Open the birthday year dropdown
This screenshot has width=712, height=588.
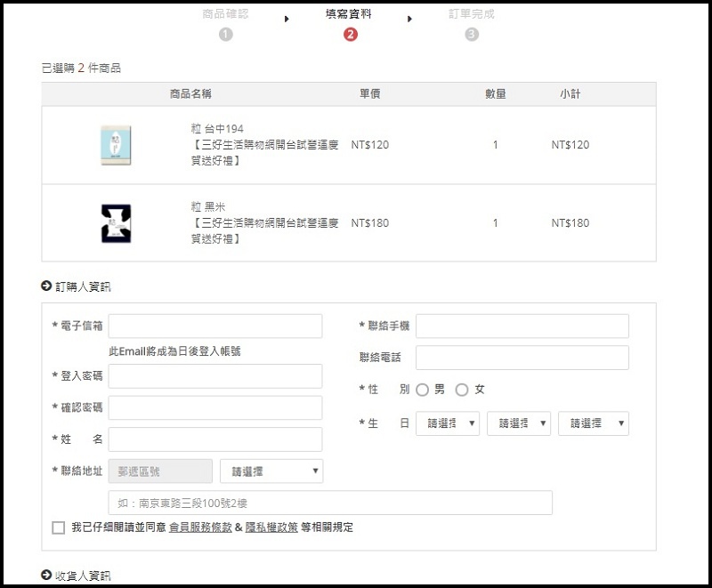448,423
